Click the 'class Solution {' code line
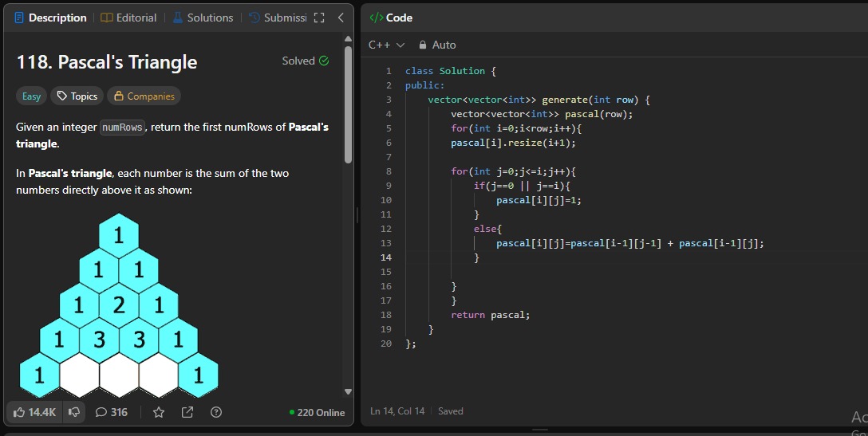Image resolution: width=868 pixels, height=436 pixels. (450, 71)
